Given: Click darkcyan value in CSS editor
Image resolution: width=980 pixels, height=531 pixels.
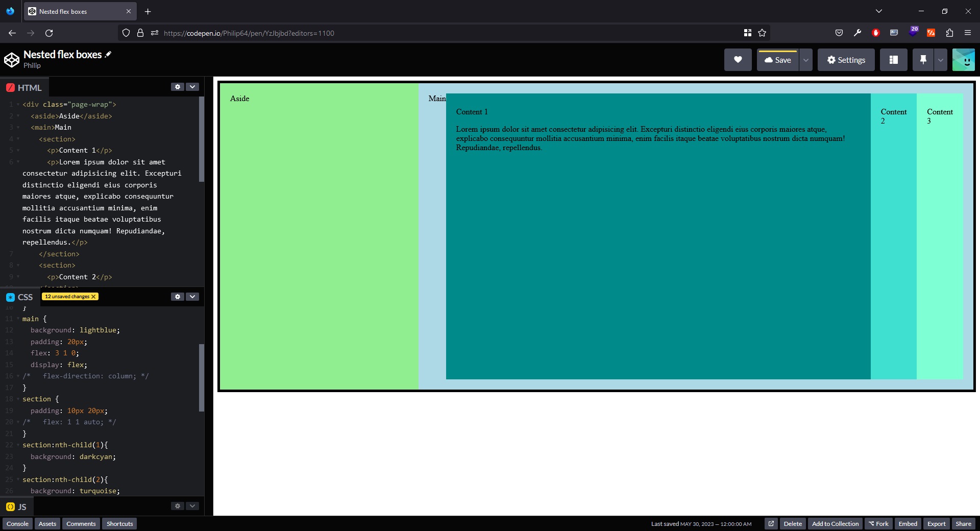Looking at the screenshot, I should 96,457.
